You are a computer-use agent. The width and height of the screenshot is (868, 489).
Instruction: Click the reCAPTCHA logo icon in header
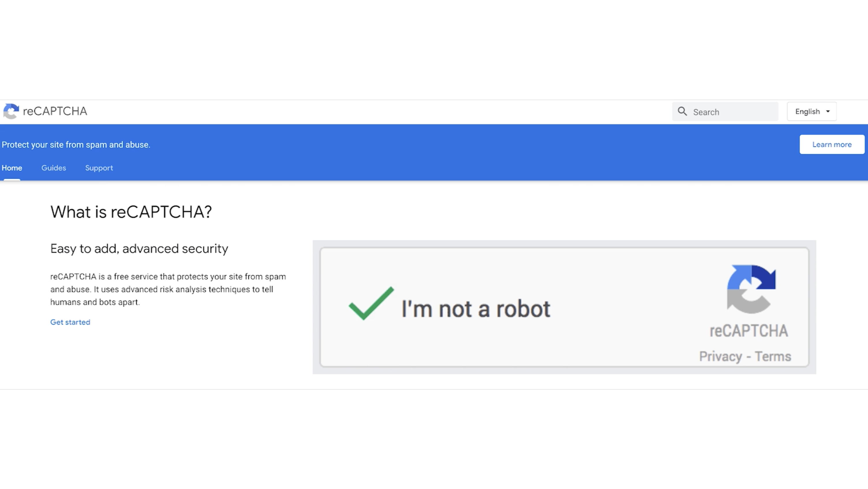pos(11,111)
